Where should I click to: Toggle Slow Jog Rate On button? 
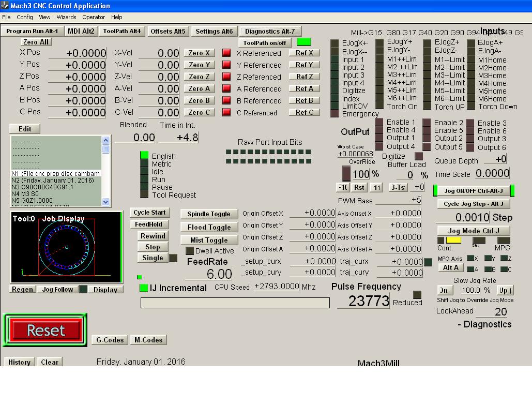pyautogui.click(x=444, y=290)
